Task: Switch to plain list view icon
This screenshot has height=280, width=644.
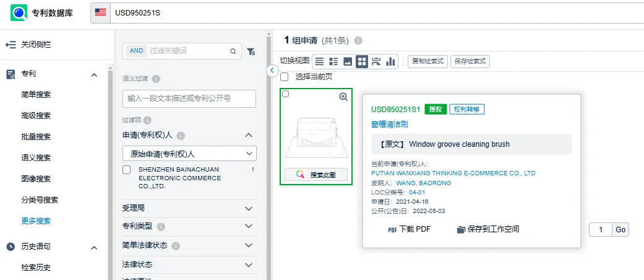Action: click(319, 62)
